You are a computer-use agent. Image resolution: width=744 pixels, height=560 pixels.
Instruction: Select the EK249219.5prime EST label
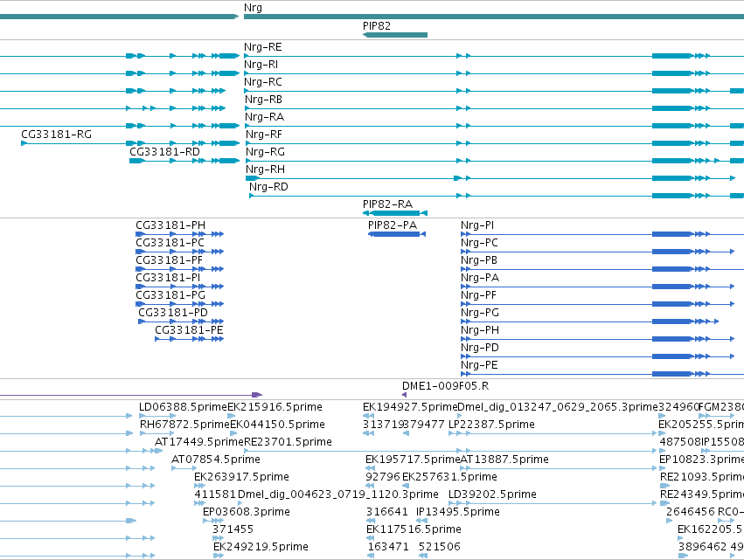point(261,547)
